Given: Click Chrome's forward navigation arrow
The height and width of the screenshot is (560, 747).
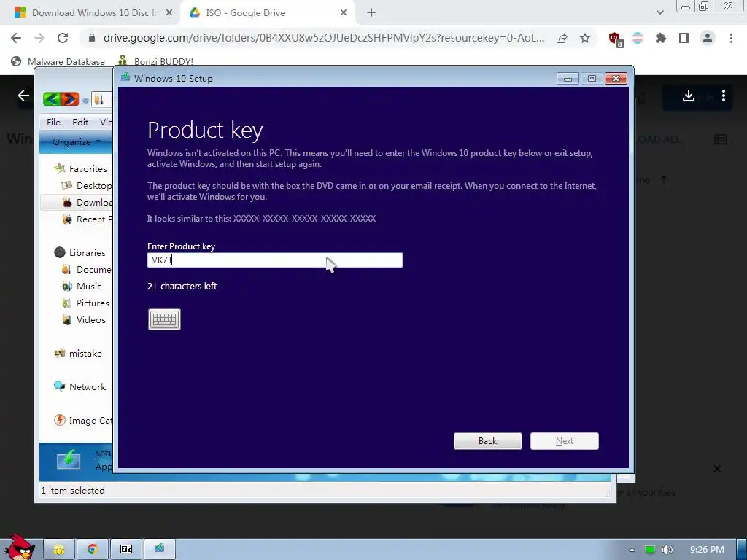Looking at the screenshot, I should [x=39, y=38].
